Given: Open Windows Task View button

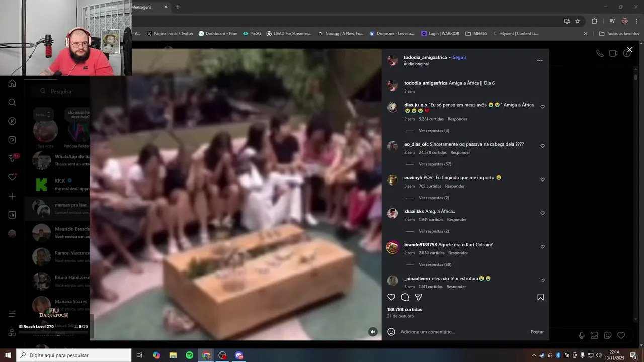Looking at the screenshot, I should point(139,355).
